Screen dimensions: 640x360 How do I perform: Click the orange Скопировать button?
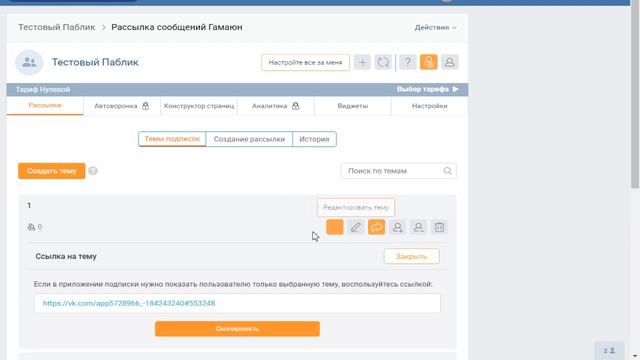click(237, 329)
